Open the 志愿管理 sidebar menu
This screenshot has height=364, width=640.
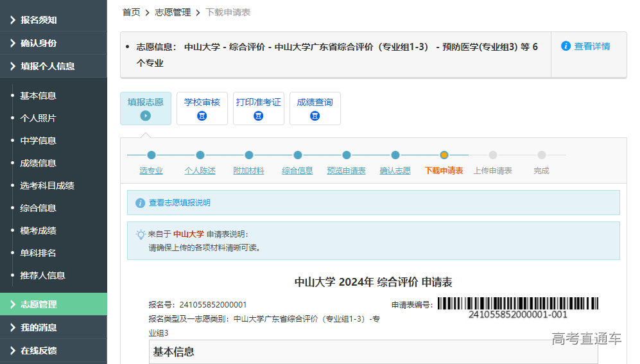point(53,304)
